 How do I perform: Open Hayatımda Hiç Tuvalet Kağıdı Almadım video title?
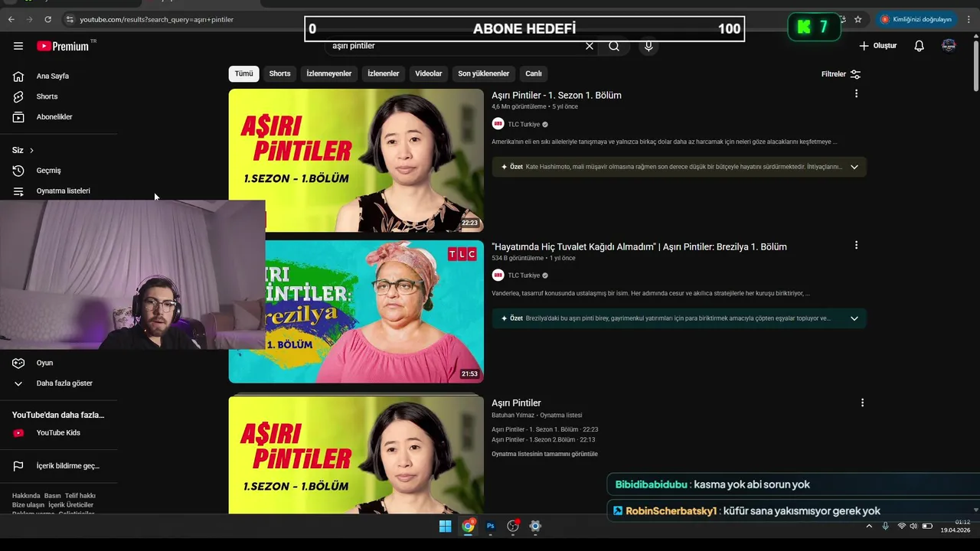click(639, 246)
